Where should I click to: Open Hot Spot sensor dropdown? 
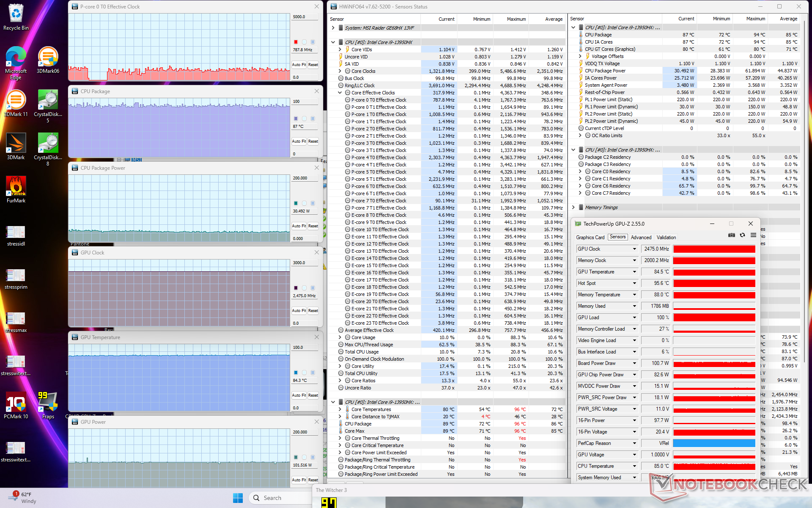(634, 283)
